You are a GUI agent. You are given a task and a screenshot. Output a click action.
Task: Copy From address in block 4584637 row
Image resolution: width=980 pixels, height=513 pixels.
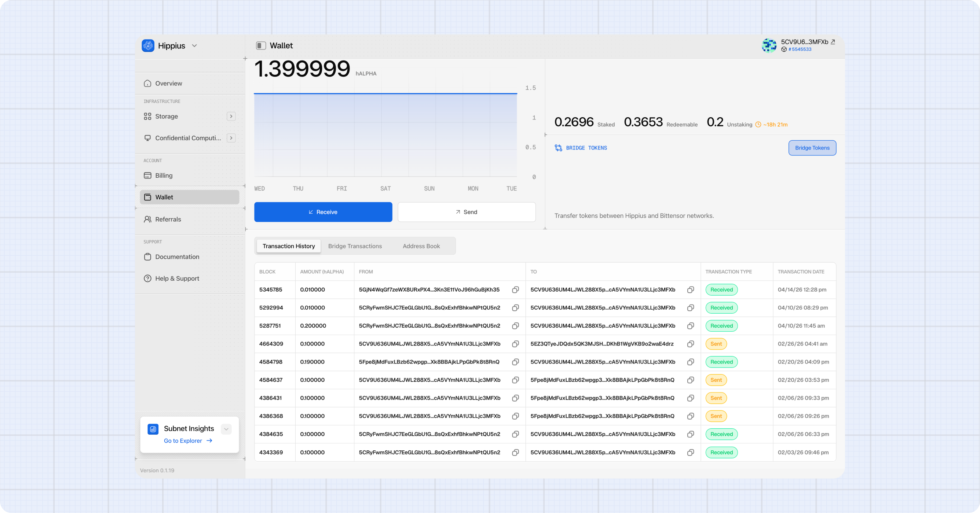(515, 380)
